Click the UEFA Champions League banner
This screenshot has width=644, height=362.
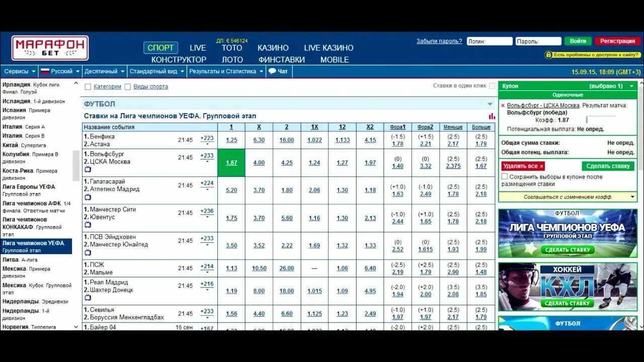click(568, 233)
